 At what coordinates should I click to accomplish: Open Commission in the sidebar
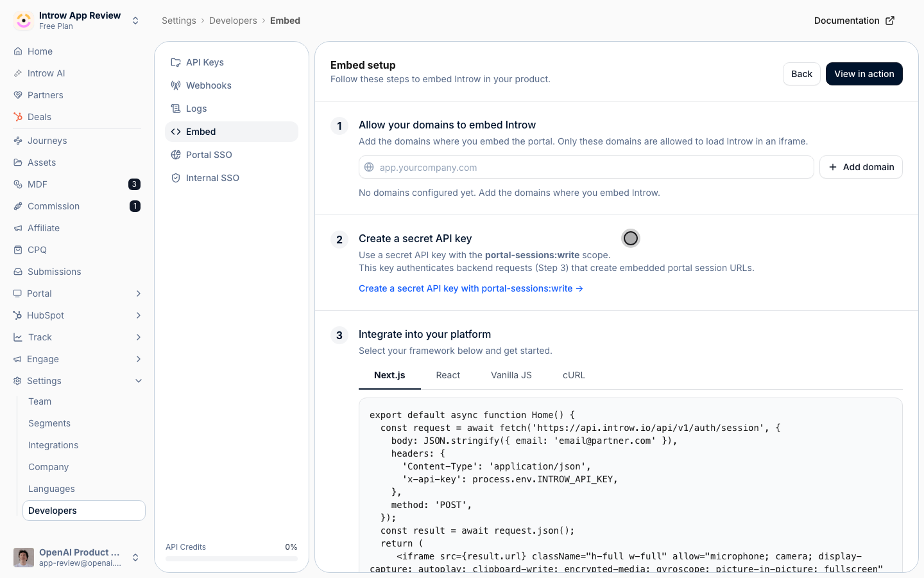coord(77,206)
